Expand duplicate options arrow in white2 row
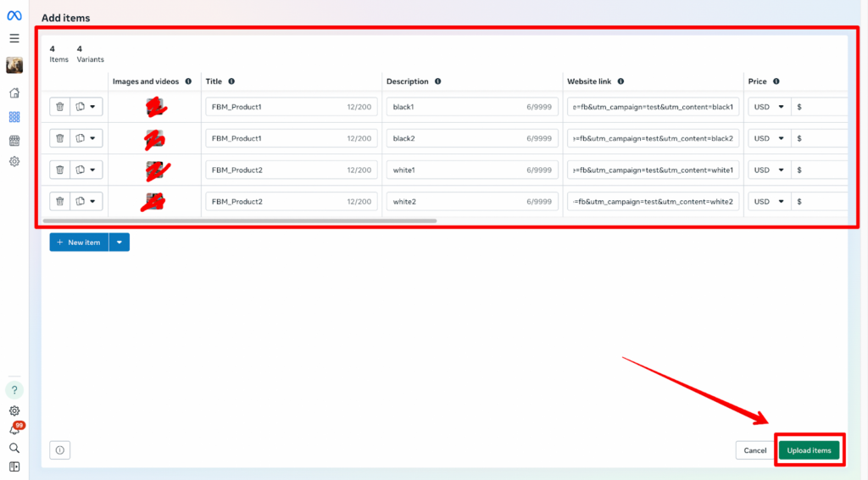 [93, 202]
